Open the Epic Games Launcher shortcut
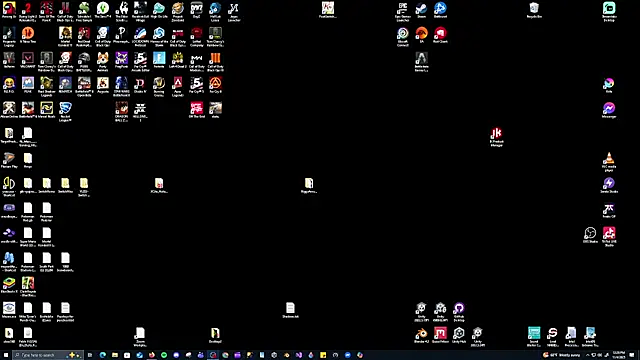 click(x=402, y=12)
